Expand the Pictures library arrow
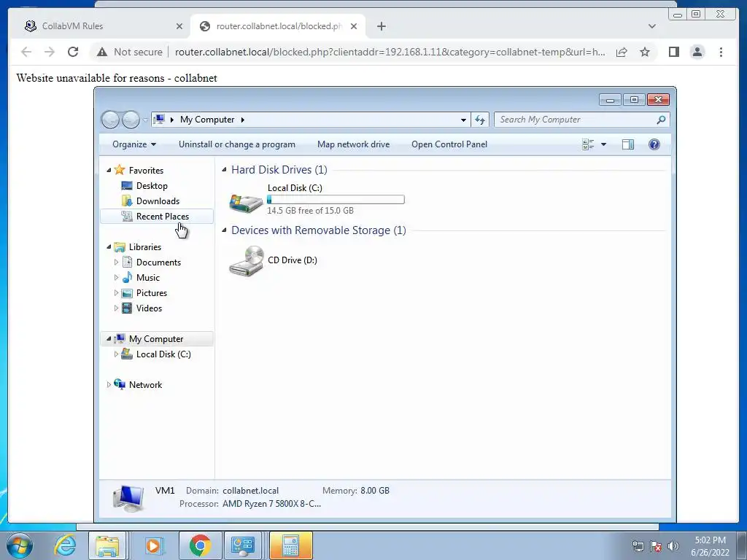The height and width of the screenshot is (560, 747). tap(116, 293)
